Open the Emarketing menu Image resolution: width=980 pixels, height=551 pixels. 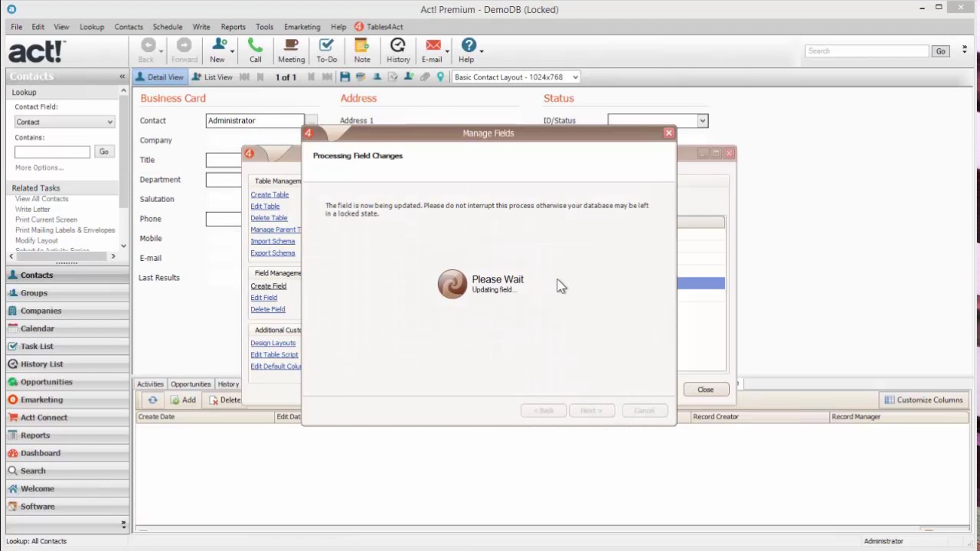point(302,27)
